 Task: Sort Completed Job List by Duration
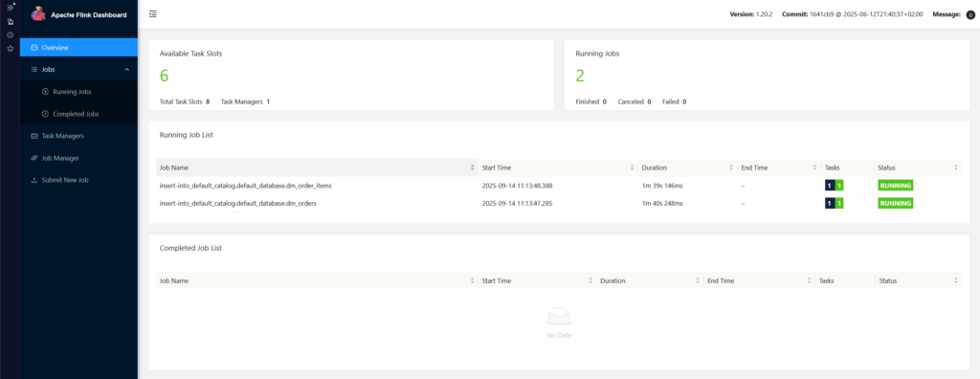coord(698,280)
